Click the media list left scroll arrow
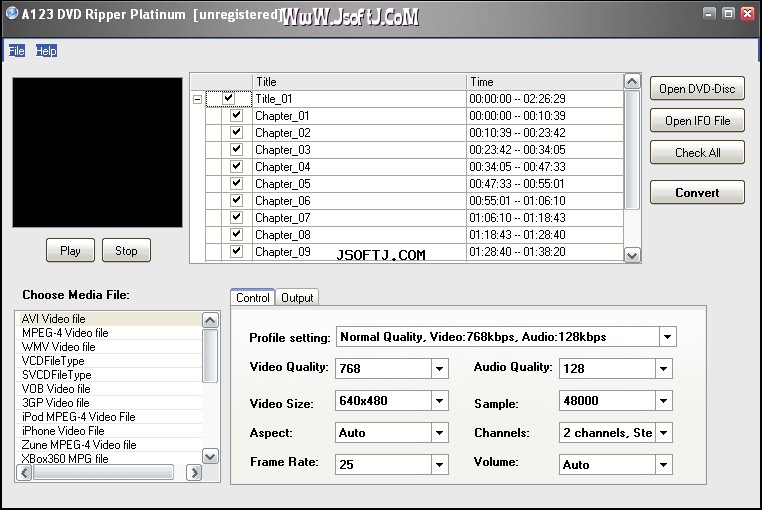Viewport: 762px width, 510px height. coord(24,472)
